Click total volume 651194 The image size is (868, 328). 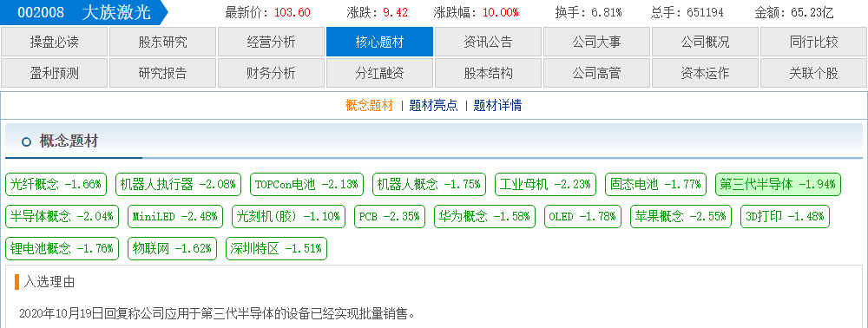[x=705, y=13]
